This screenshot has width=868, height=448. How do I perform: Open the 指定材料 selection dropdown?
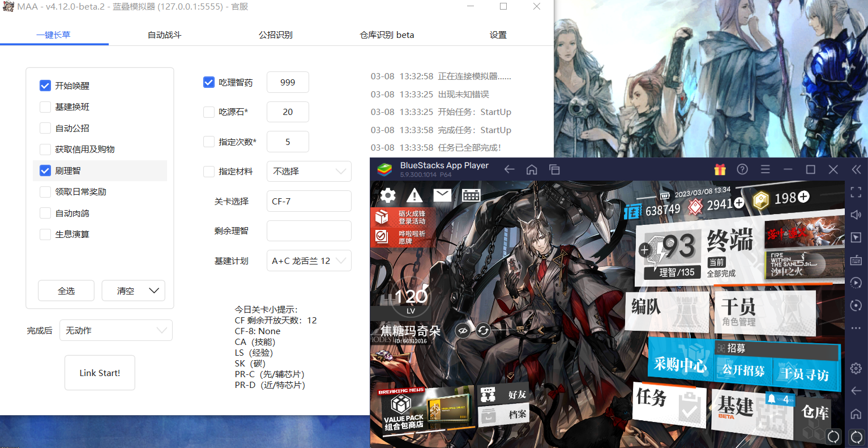(309, 171)
